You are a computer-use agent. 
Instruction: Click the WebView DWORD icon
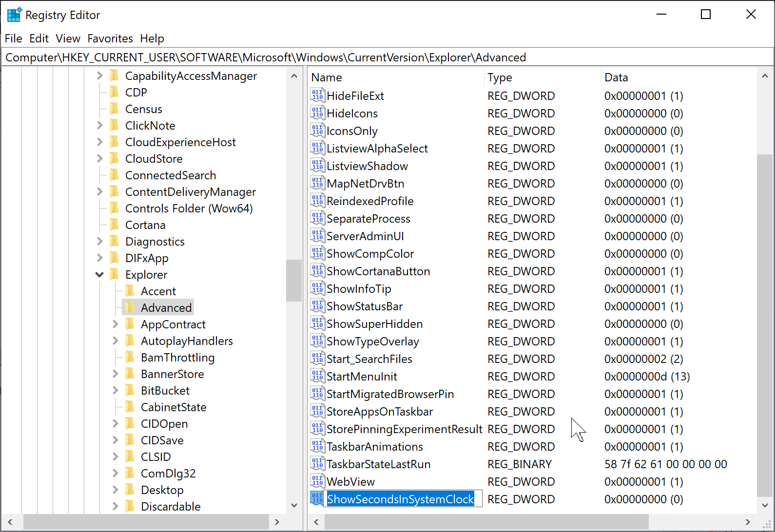317,481
